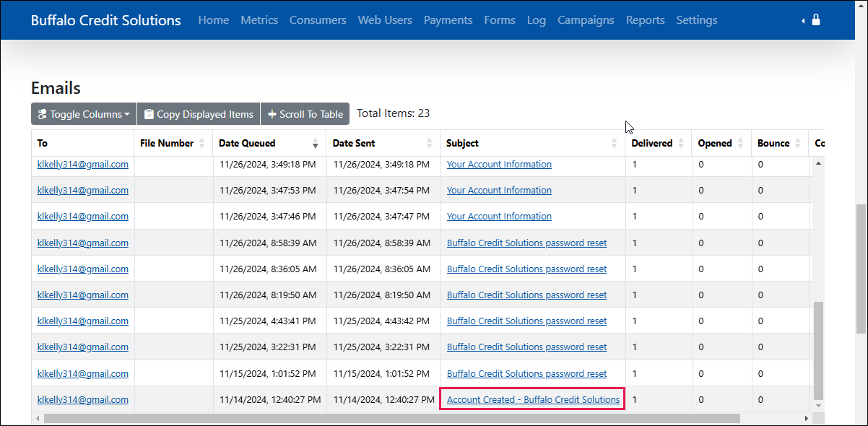Click the Emails section heading
The width and height of the screenshot is (868, 426).
click(56, 88)
